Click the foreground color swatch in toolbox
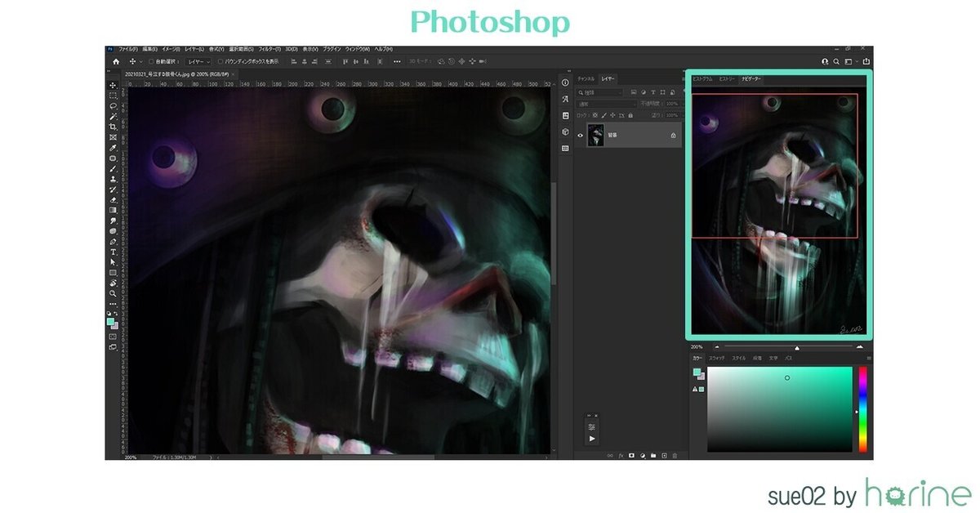Viewport: 980px width, 513px height. click(110, 322)
